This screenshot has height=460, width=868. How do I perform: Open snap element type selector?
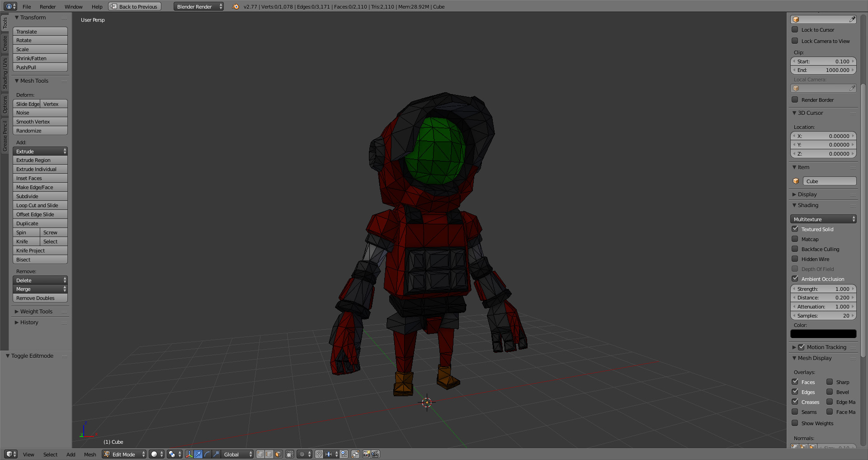331,454
